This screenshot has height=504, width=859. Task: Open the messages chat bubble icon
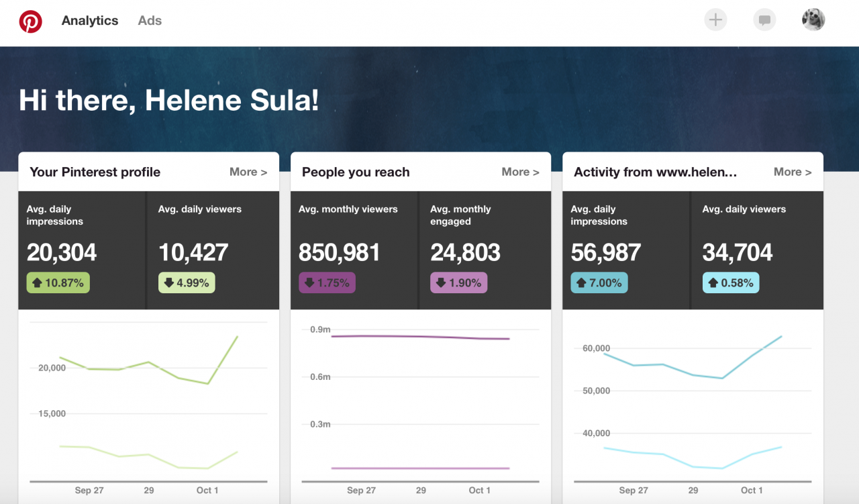[764, 20]
